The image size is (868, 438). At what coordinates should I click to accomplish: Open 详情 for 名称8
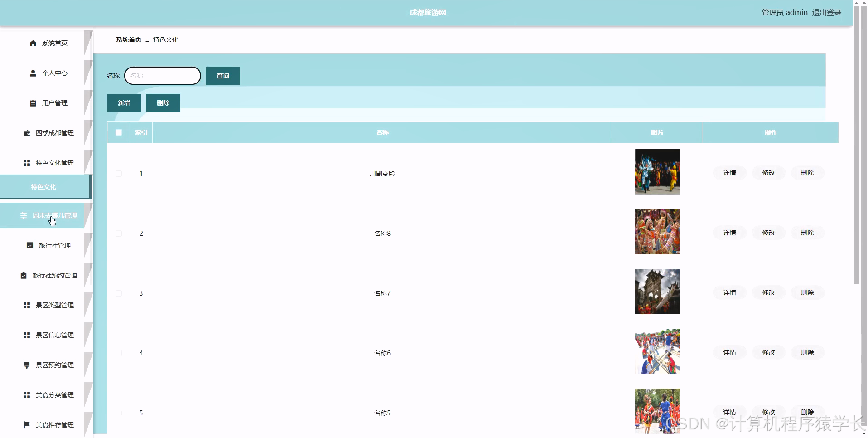point(729,233)
